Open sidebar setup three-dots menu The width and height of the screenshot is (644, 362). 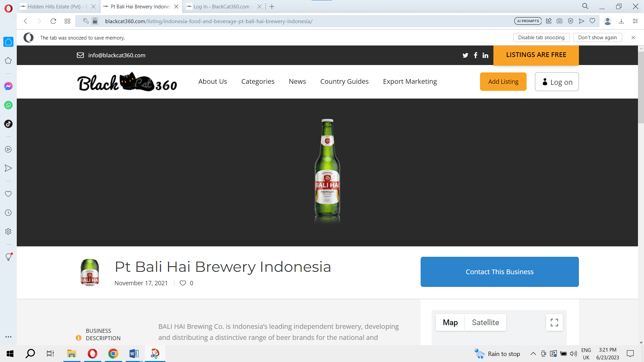tap(8, 337)
